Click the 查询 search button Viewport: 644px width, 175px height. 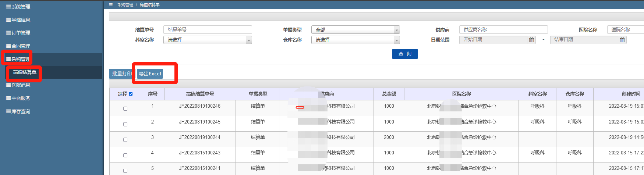405,54
